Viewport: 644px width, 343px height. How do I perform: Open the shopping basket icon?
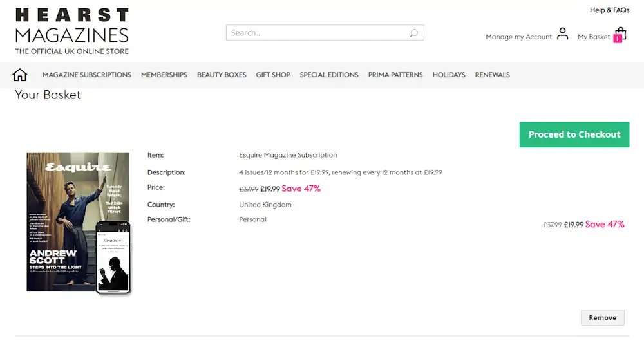(x=620, y=35)
